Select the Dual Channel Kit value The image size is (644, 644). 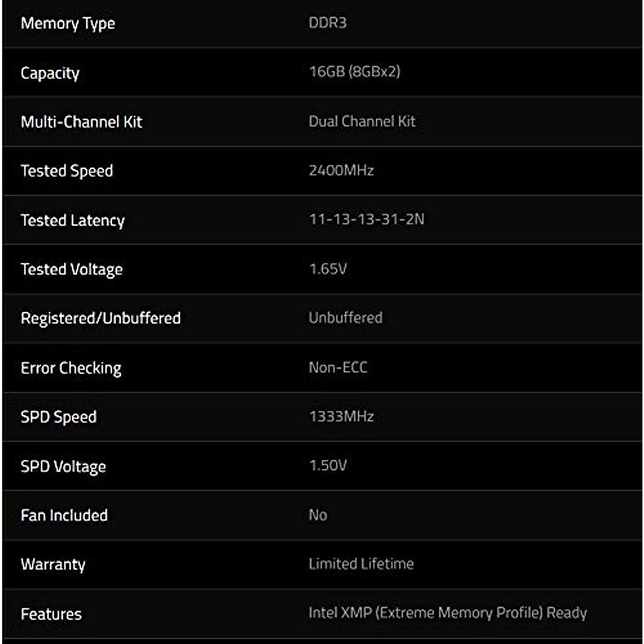tap(362, 121)
